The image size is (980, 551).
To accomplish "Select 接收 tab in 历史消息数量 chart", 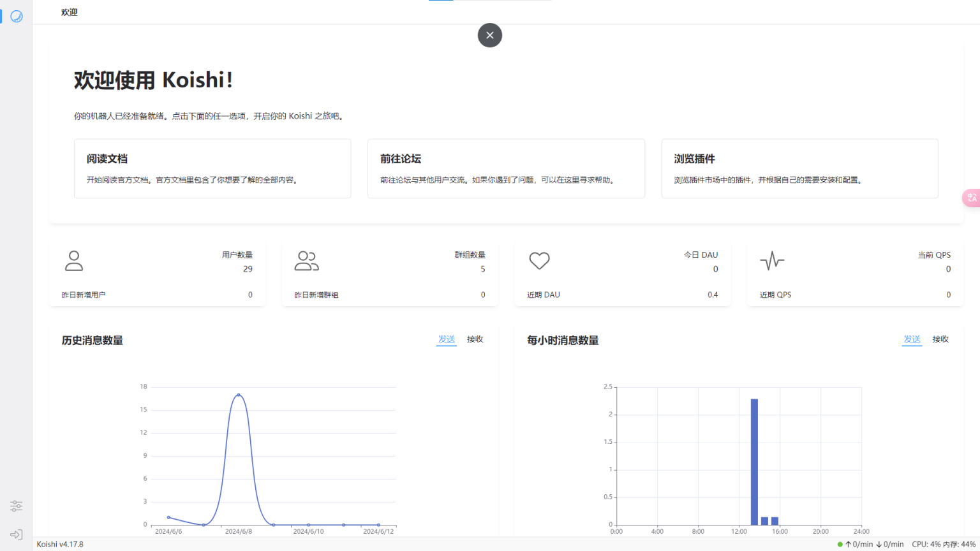I will click(475, 339).
